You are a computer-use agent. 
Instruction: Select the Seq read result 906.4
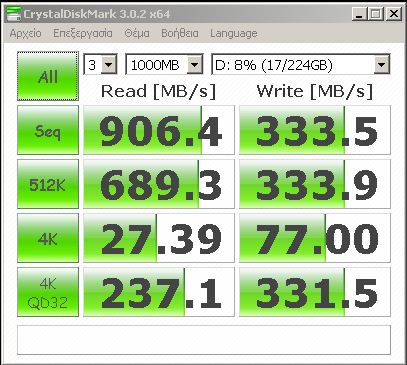(159, 130)
